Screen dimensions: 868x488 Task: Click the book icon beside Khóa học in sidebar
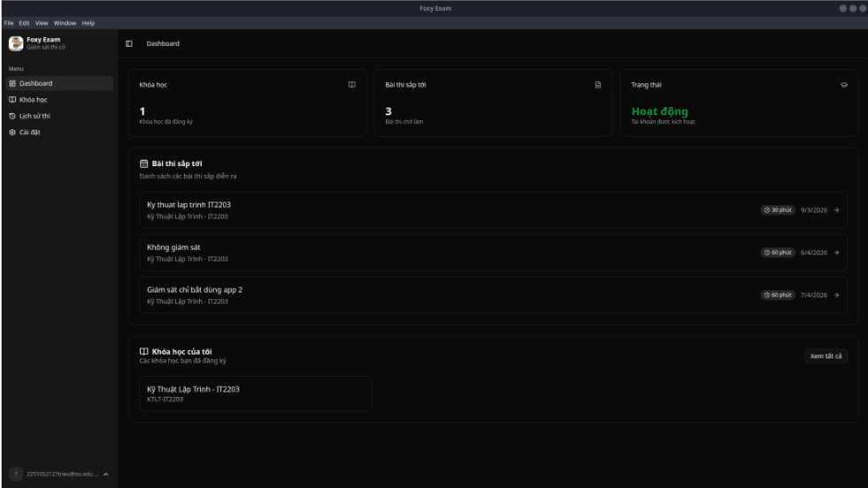tap(12, 100)
